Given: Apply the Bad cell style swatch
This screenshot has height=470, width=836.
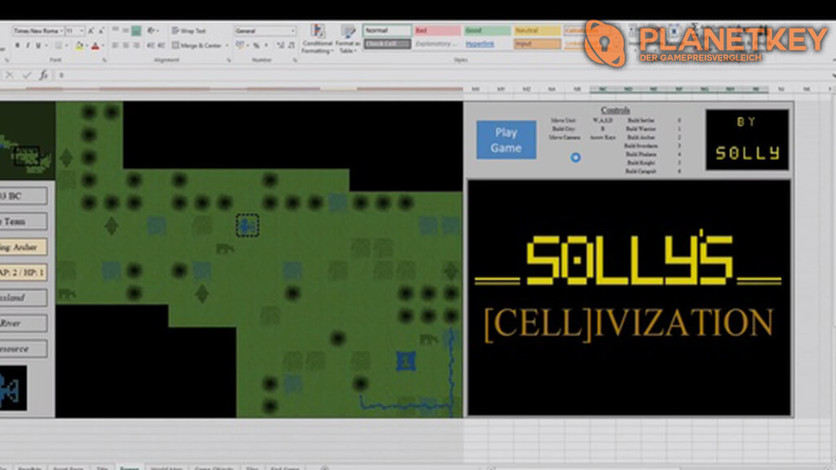Looking at the screenshot, I should (x=435, y=31).
